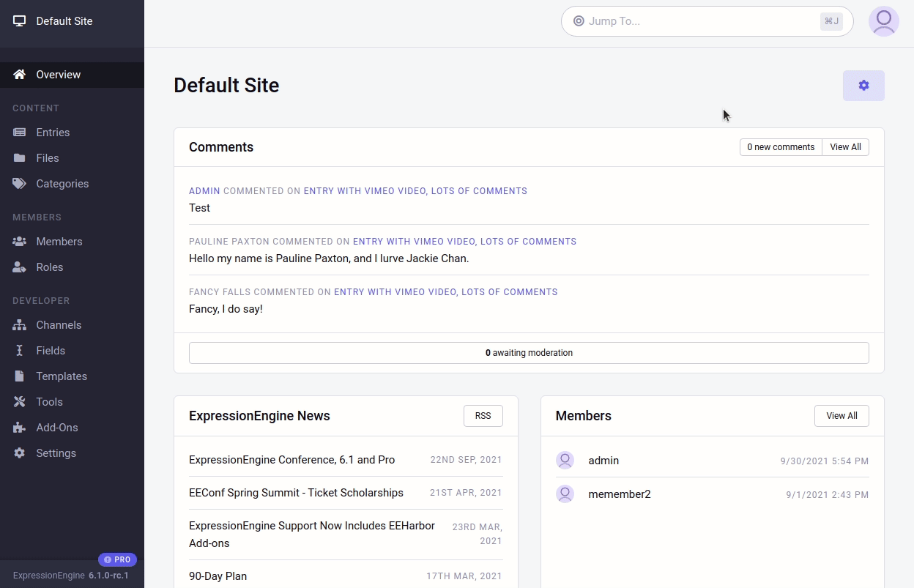
Task: Click the memember2 avatar icon
Action: pos(565,494)
